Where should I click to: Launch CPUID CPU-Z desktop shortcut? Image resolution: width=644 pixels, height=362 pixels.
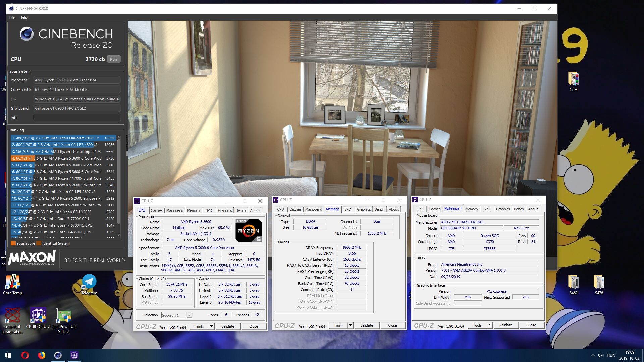point(38,318)
